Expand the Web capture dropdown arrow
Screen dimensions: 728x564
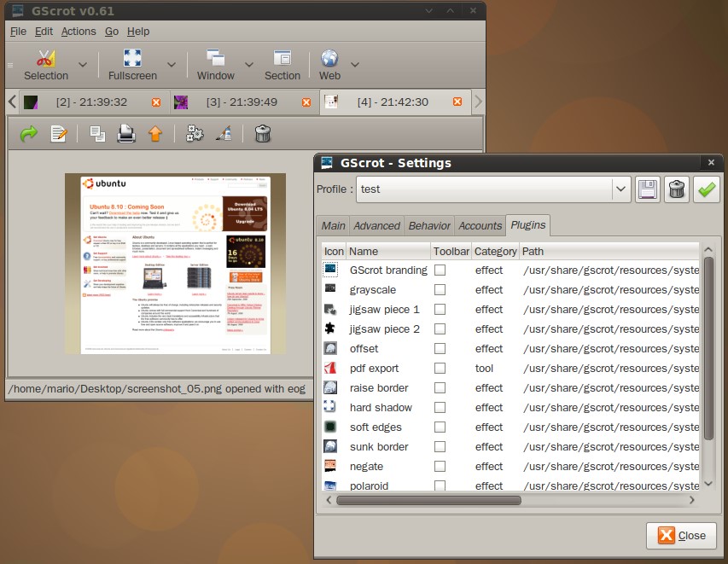355,65
